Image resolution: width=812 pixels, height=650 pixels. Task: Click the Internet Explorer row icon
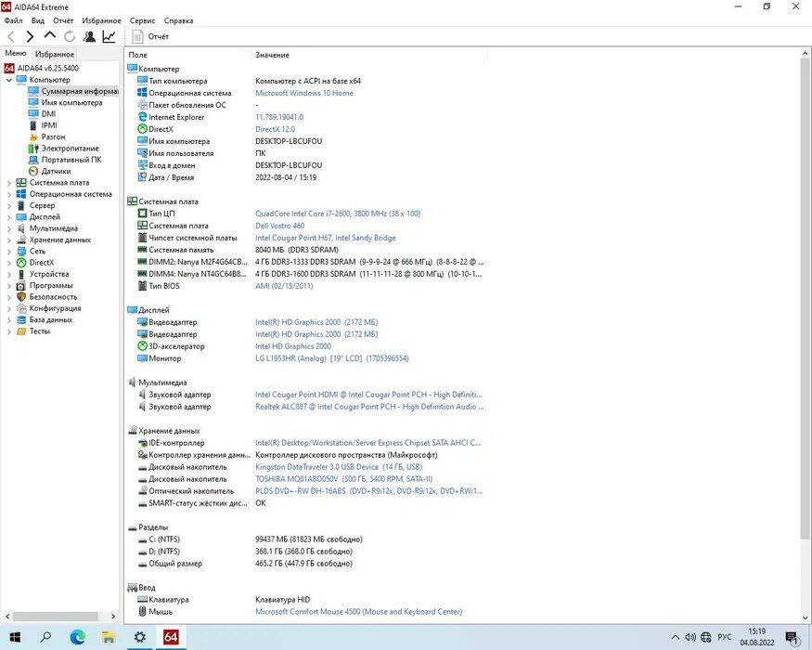[x=142, y=117]
